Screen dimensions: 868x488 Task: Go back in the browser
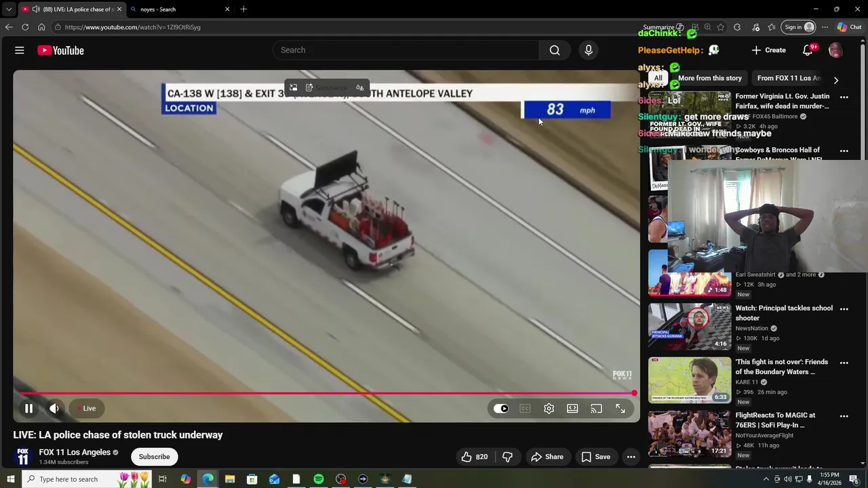click(9, 27)
